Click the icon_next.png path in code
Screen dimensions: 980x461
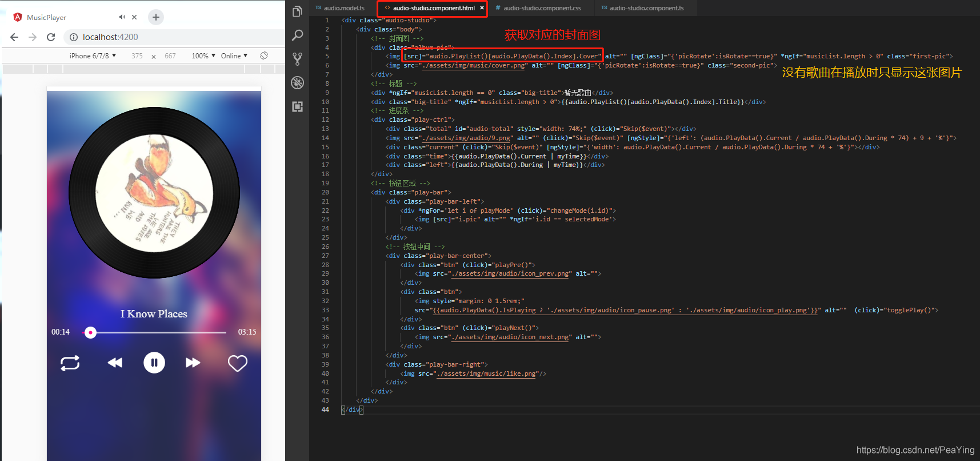pos(511,337)
